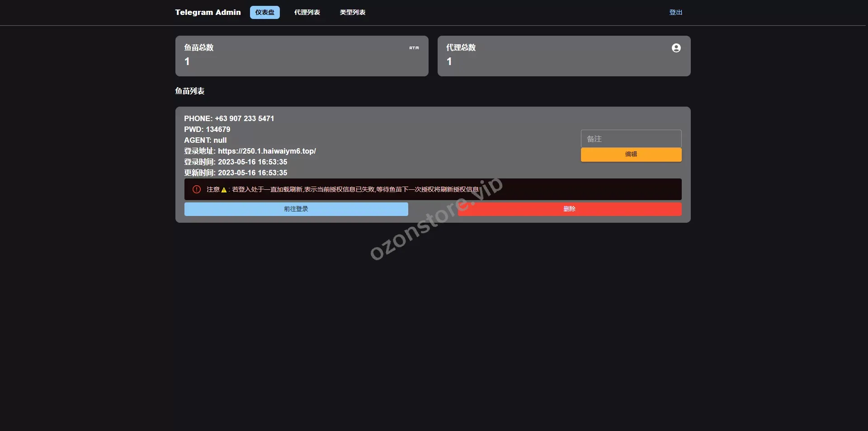Screen dimensions: 868x431
Task: Click the 鱼苗列表 section heading
Action: (190, 91)
